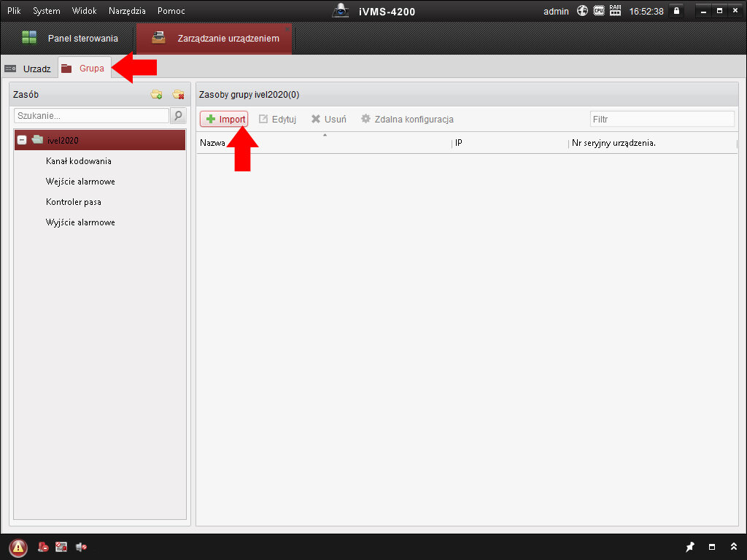Open the Narzędzia menu
The height and width of the screenshot is (560, 747).
pos(127,11)
